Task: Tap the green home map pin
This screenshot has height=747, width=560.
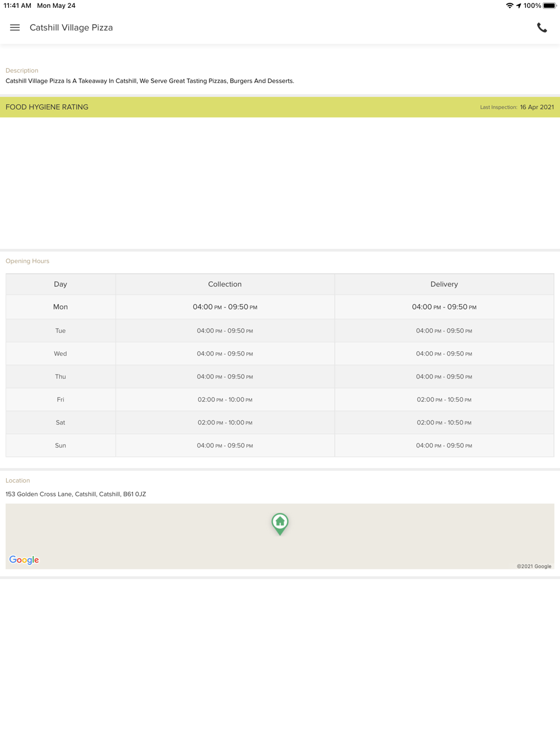Action: (x=280, y=524)
